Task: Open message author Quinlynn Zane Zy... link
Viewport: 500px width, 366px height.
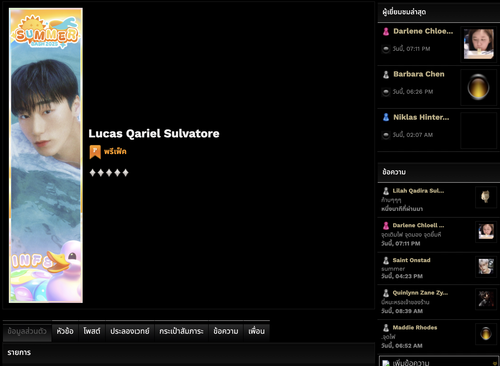Action: (x=420, y=293)
